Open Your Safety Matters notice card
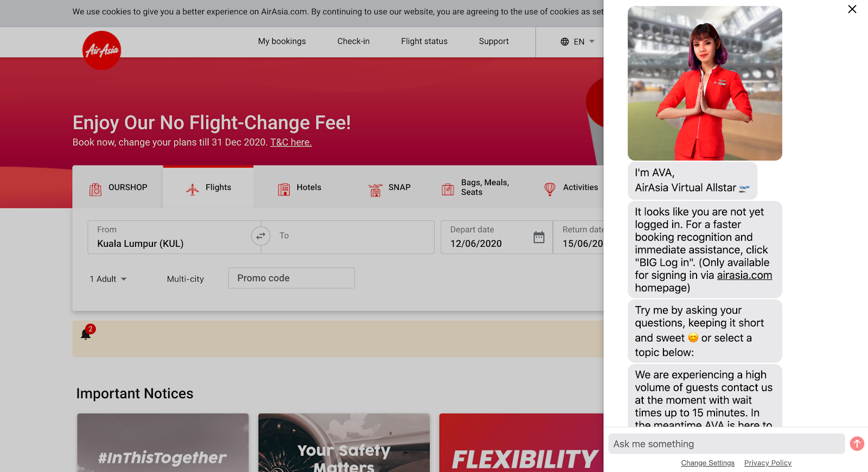Viewport: 868px width, 472px height. [x=344, y=443]
